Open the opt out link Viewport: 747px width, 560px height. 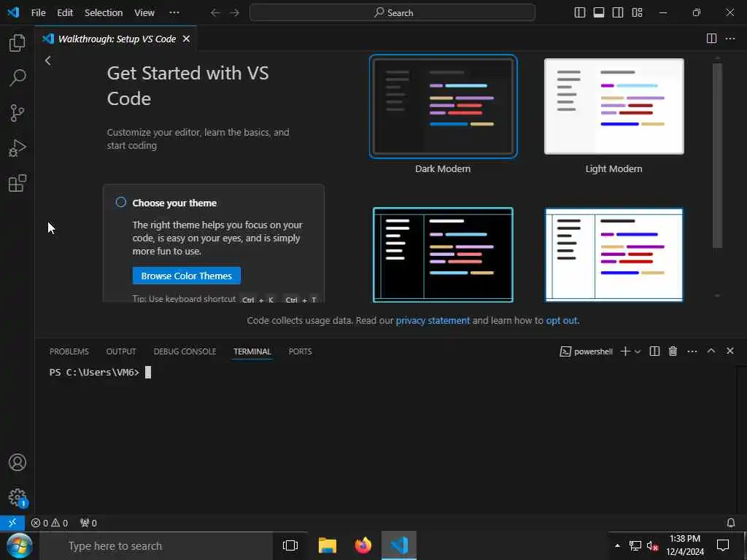click(x=561, y=321)
